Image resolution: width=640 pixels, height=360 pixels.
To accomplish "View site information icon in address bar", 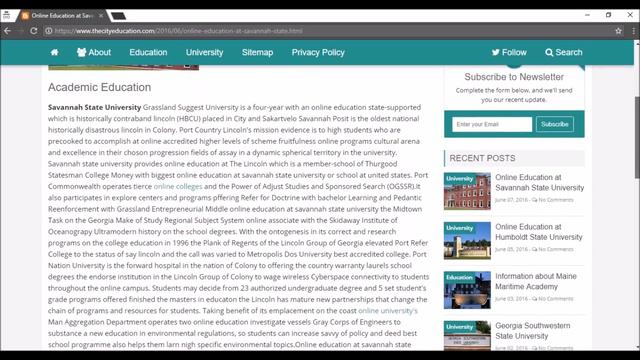I will 49,31.
